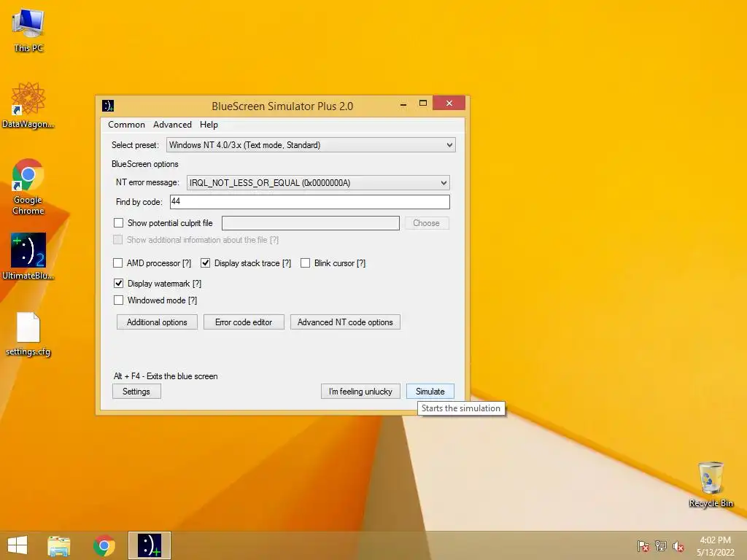This screenshot has width=747, height=560.
Task: Uncheck the Display watermark checkbox
Action: pos(119,284)
